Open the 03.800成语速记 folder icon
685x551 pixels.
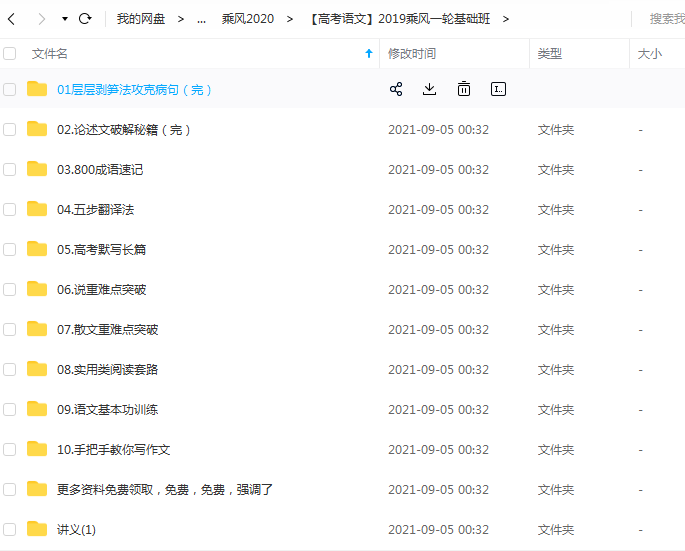pyautogui.click(x=37, y=169)
